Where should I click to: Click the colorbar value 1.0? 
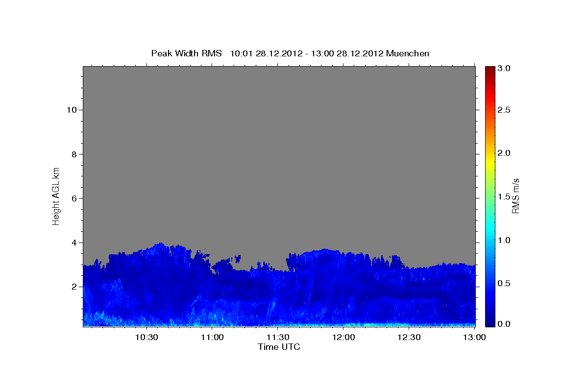(504, 240)
